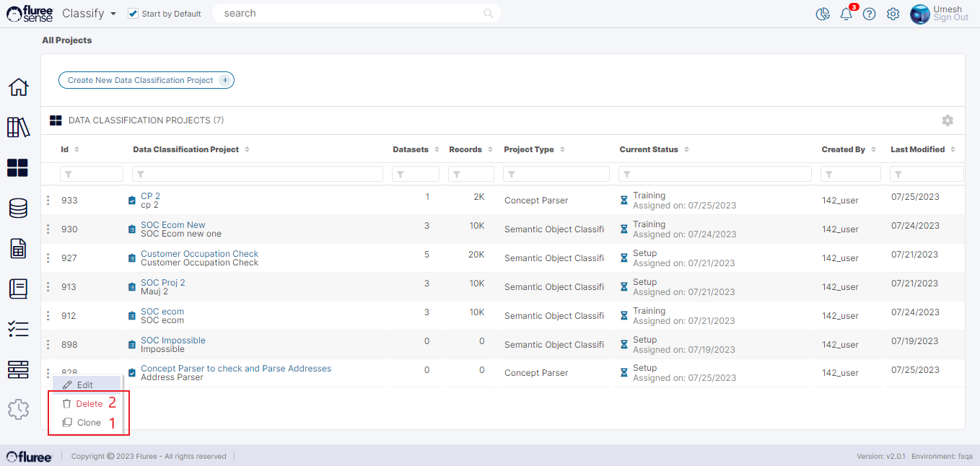Click the table settings gear icon
This screenshot has width=980, height=466.
point(948,120)
